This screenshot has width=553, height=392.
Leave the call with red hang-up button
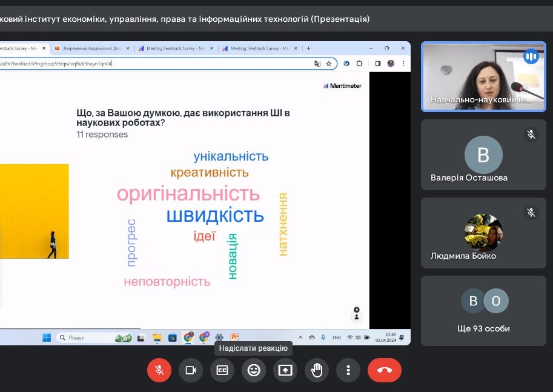(x=385, y=370)
